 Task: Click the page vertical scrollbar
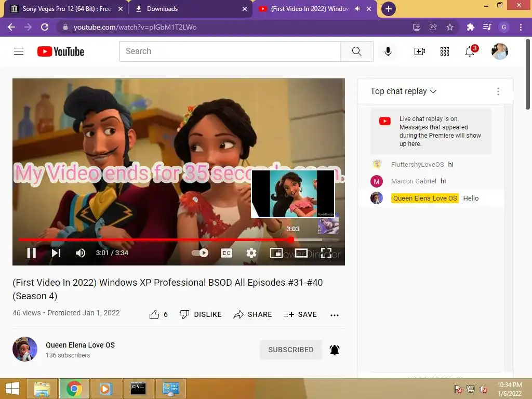tap(528, 75)
